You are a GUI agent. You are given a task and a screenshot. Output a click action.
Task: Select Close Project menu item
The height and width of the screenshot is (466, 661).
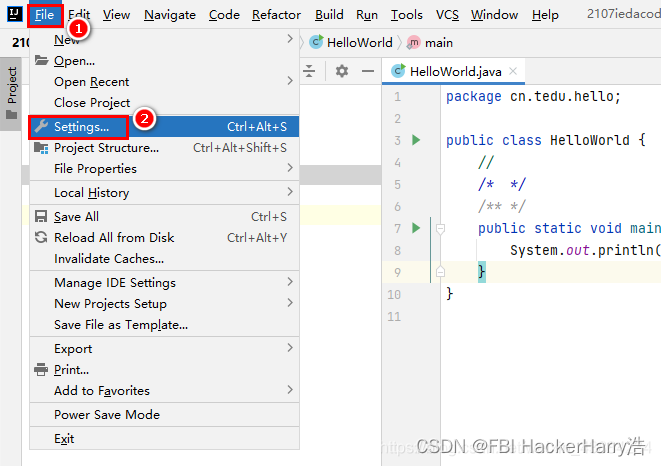click(164, 103)
